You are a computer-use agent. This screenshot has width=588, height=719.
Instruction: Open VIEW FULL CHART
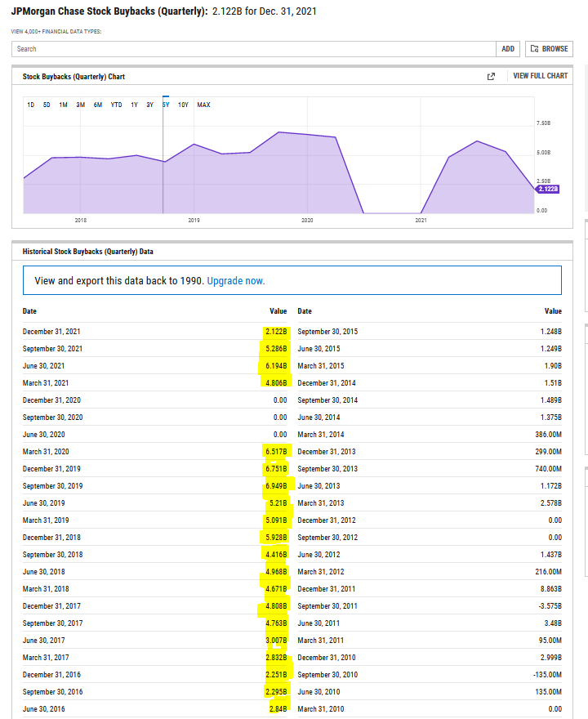[x=541, y=76]
